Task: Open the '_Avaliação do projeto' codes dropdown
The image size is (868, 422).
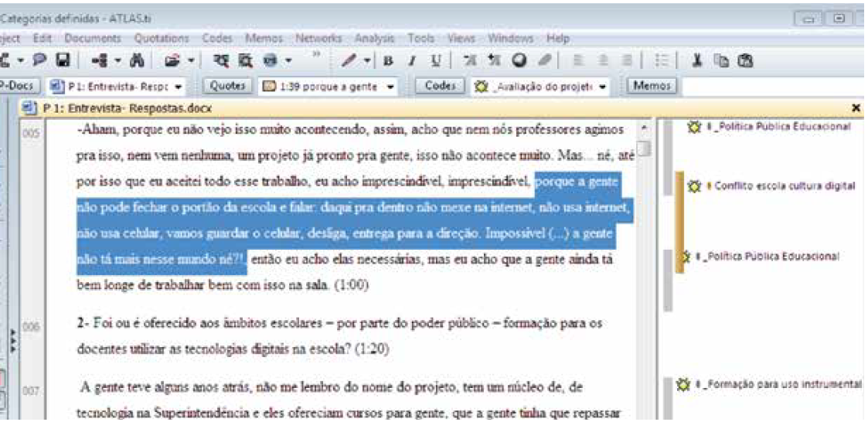Action: [x=602, y=86]
